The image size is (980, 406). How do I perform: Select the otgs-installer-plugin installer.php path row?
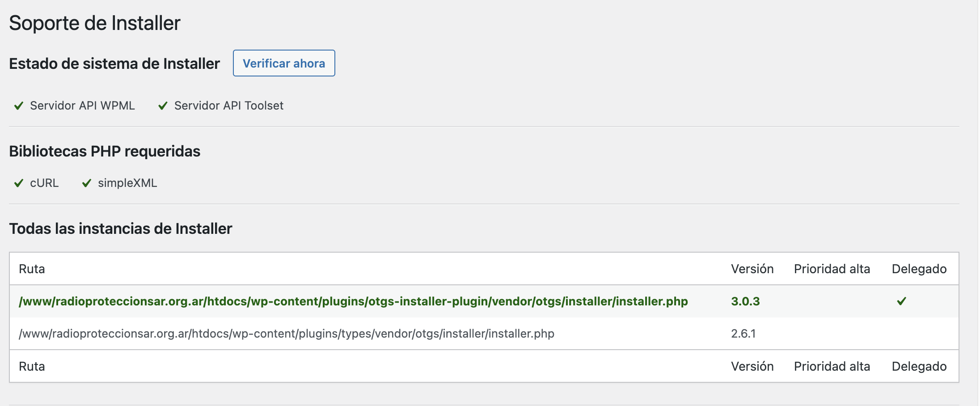point(484,301)
